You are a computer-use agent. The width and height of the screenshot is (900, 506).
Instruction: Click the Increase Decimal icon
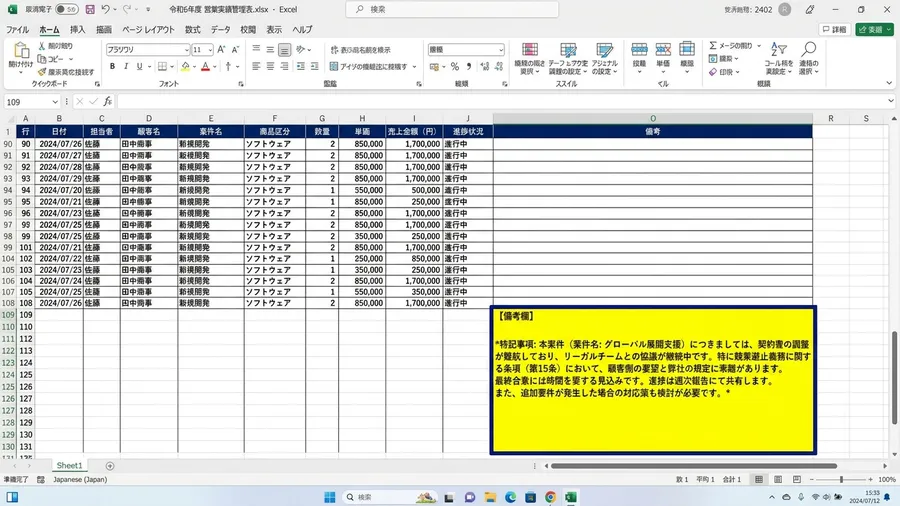click(485, 67)
